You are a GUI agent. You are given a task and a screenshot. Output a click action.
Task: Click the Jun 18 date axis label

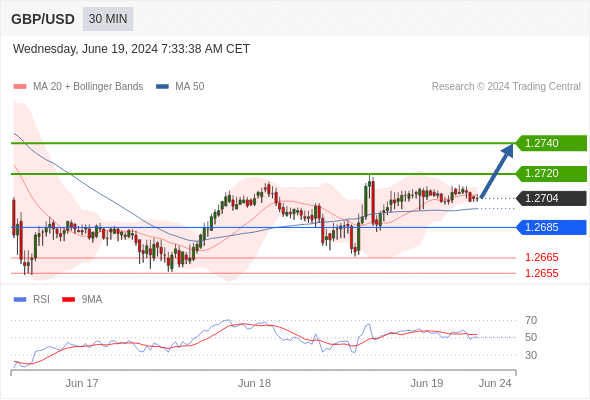[x=254, y=383]
